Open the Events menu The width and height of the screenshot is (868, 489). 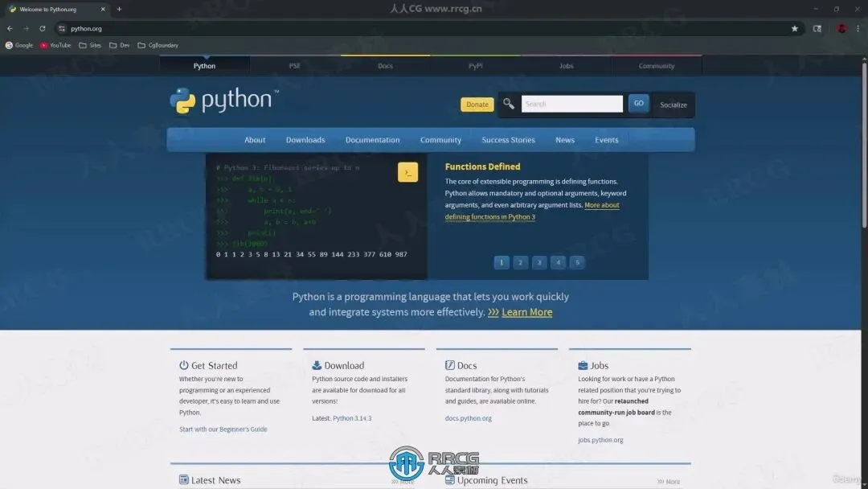(606, 140)
